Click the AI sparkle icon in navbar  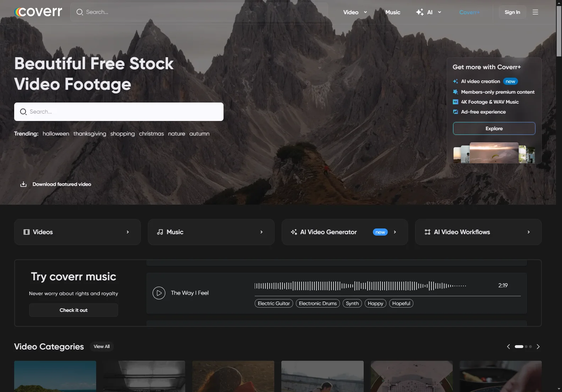420,12
